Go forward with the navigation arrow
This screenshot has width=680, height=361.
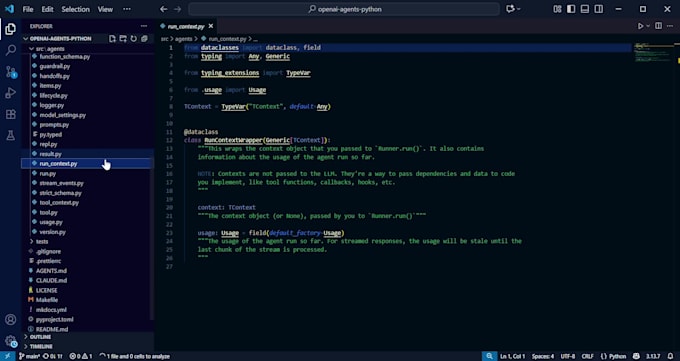pos(177,9)
